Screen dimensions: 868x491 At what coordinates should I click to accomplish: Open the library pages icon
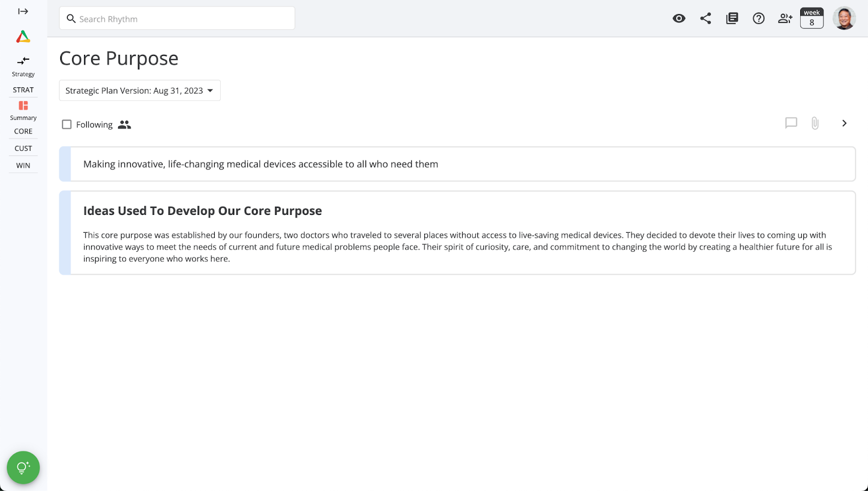732,18
